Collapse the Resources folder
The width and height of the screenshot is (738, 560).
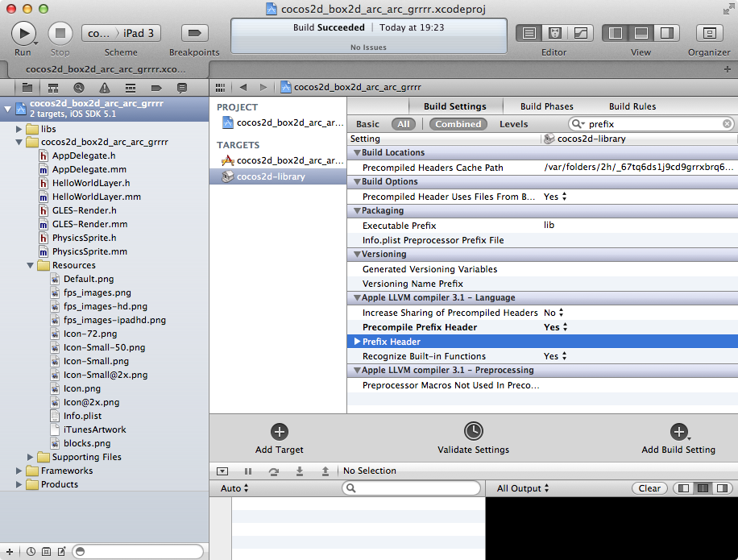point(30,265)
